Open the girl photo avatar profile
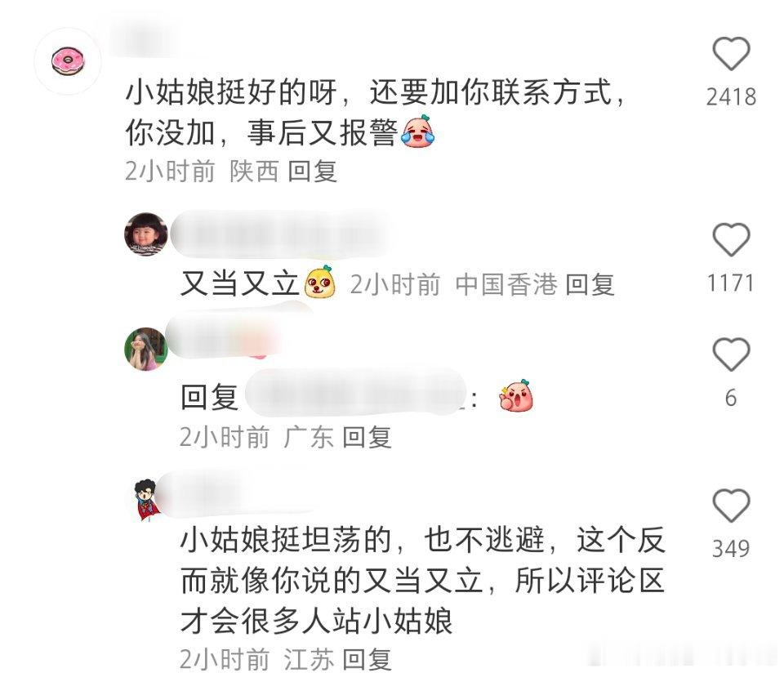The image size is (784, 673). (146, 349)
